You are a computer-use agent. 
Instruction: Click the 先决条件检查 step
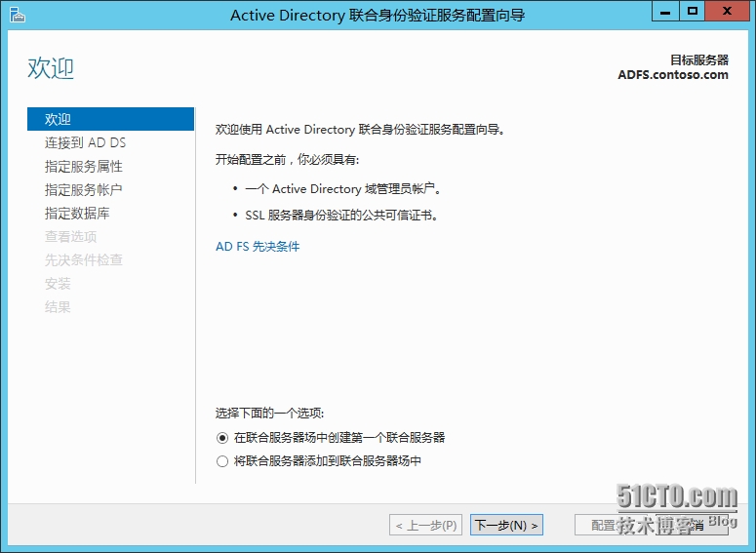[x=84, y=259]
